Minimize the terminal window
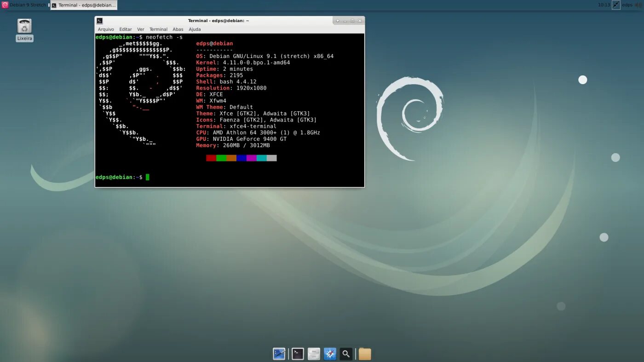 pos(345,21)
